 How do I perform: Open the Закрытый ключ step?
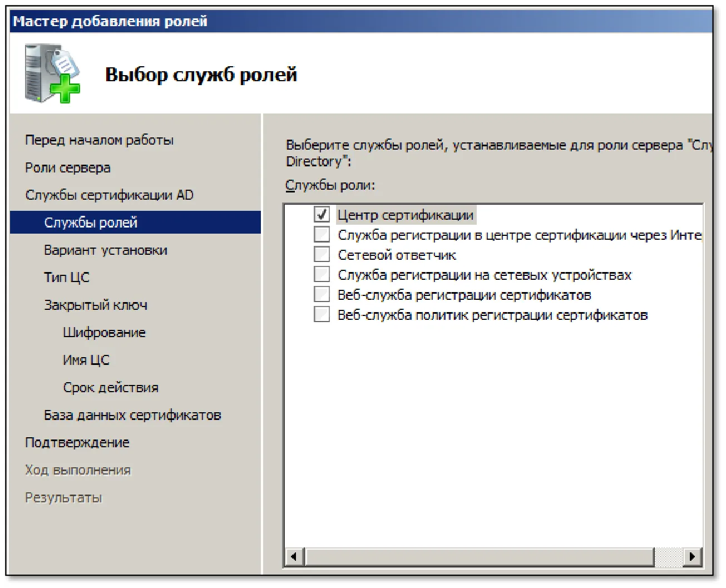(x=96, y=305)
